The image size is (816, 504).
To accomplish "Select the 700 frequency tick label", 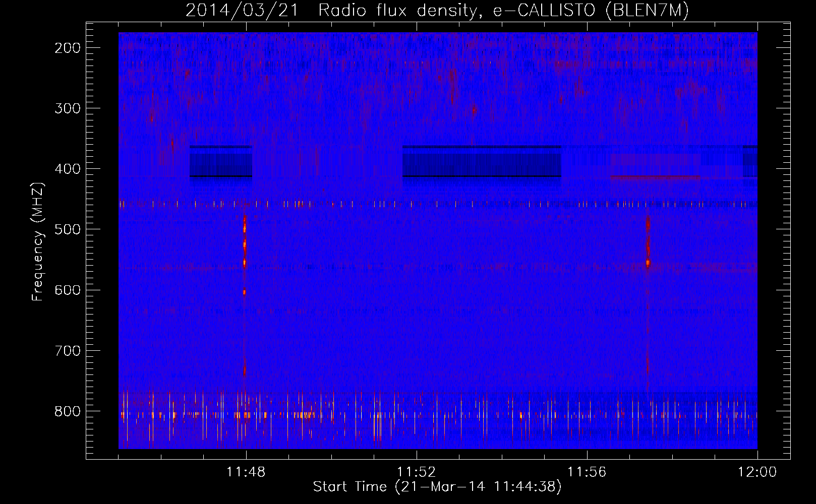I will pyautogui.click(x=68, y=350).
